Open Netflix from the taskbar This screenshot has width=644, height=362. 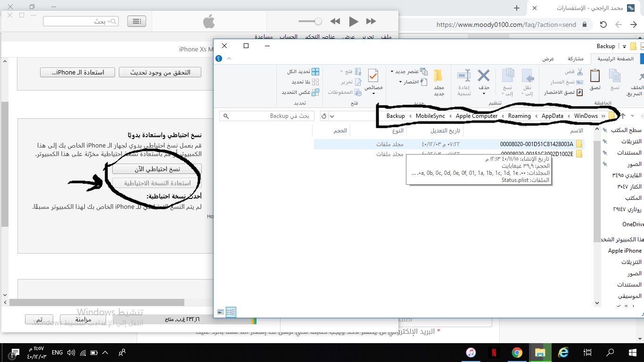[494, 353]
